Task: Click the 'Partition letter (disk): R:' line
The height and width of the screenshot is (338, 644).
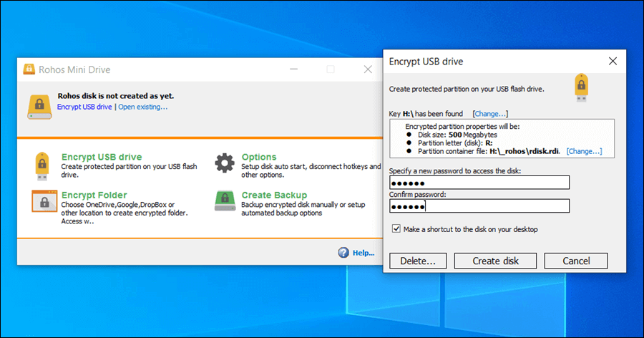Action: 455,143
